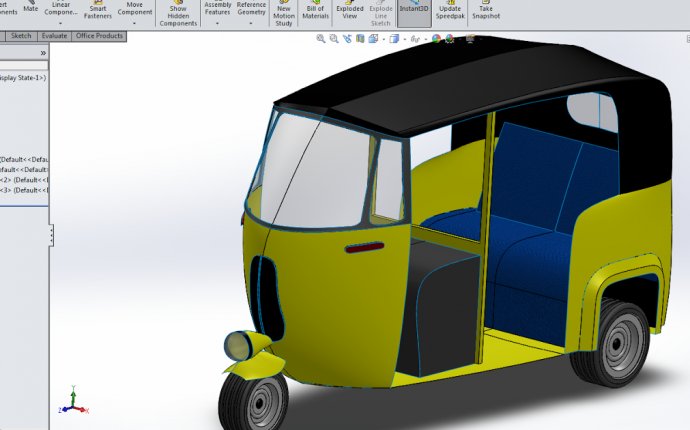
Task: Select the 'efault<<Default' tree row
Action: click(x=24, y=170)
